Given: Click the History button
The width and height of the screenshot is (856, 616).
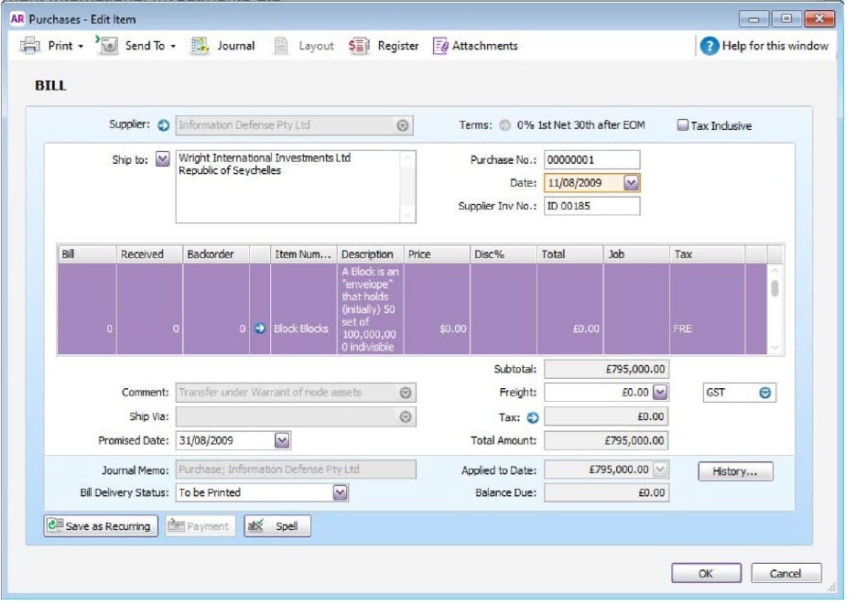Looking at the screenshot, I should coord(735,471).
